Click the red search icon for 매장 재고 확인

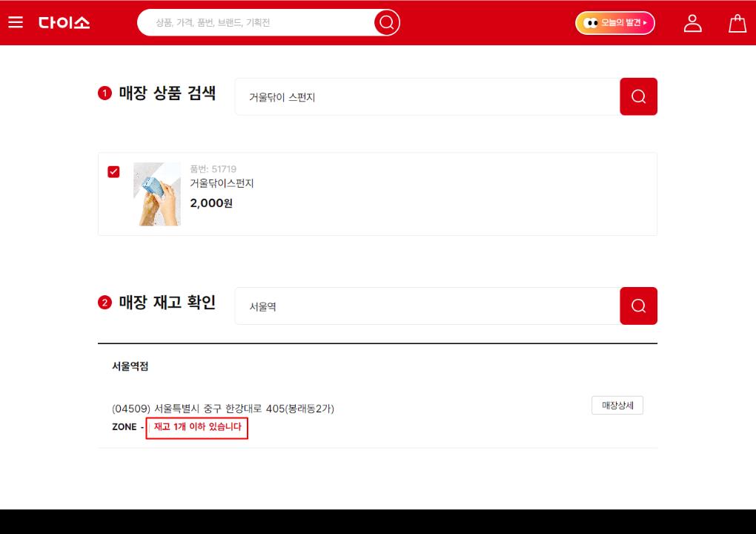point(638,306)
